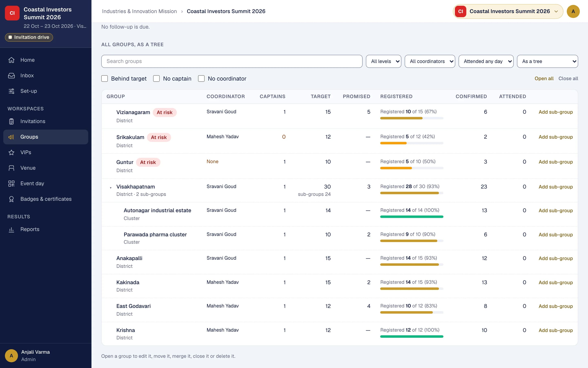Viewport: 588px width, 368px height.
Task: Open the All coordinators dropdown
Action: 430,61
